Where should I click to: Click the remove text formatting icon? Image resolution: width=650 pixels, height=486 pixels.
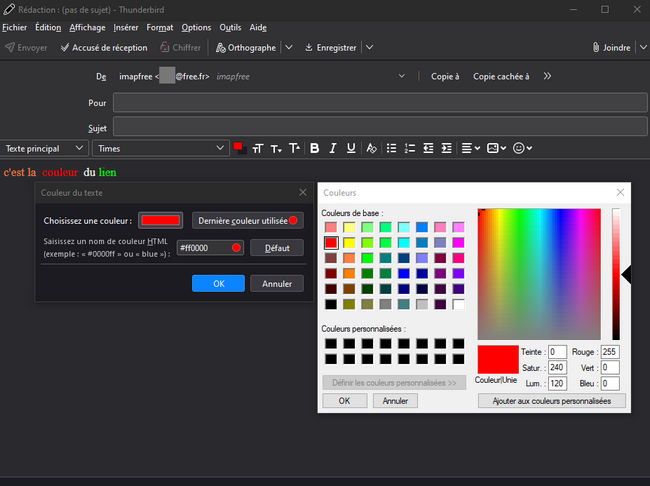(x=371, y=148)
